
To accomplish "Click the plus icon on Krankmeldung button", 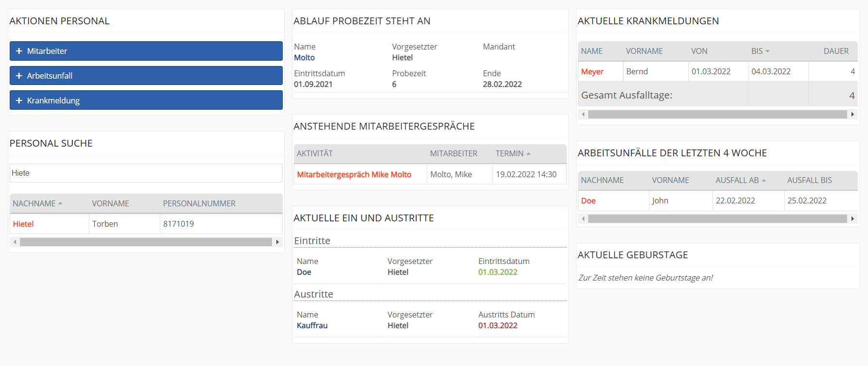I will 19,100.
